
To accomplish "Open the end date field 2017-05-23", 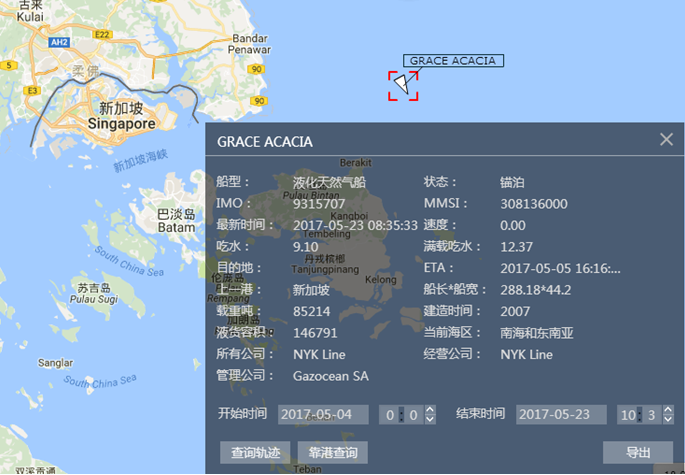I will point(561,414).
